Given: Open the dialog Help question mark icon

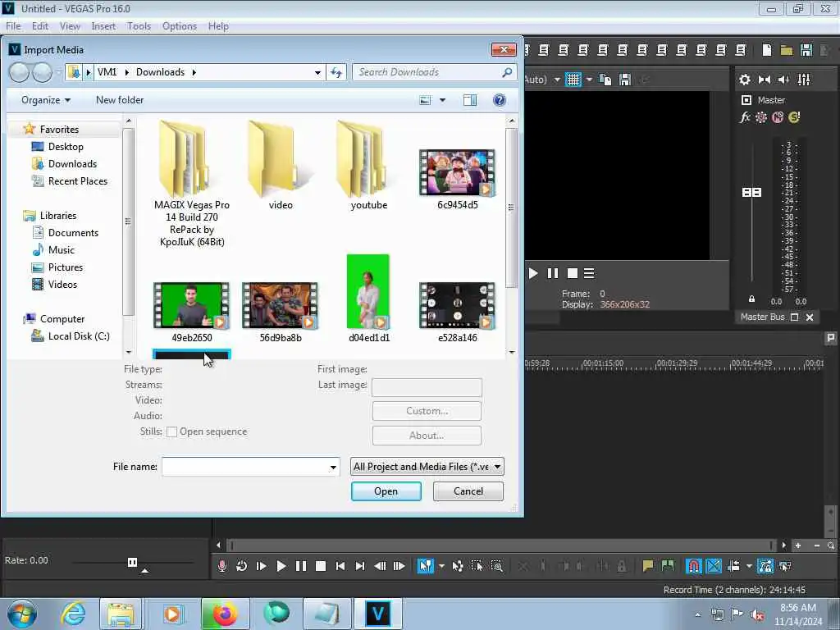Looking at the screenshot, I should [x=500, y=100].
